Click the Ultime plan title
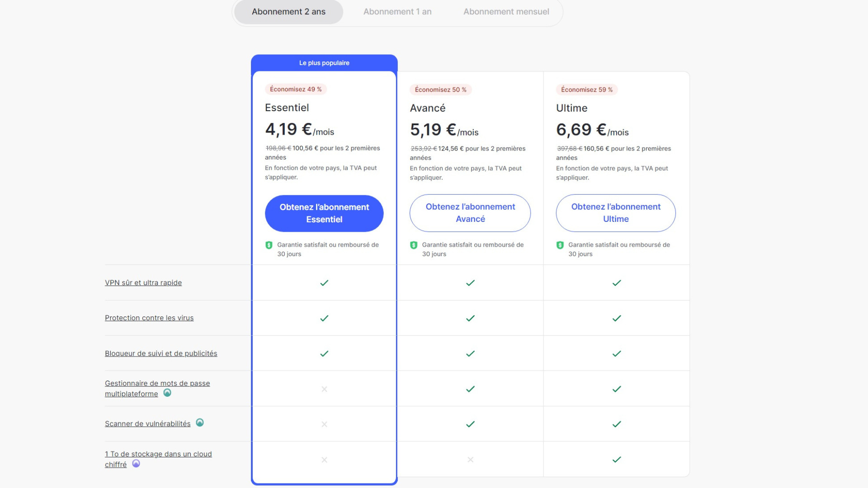The height and width of the screenshot is (488, 868). [571, 108]
